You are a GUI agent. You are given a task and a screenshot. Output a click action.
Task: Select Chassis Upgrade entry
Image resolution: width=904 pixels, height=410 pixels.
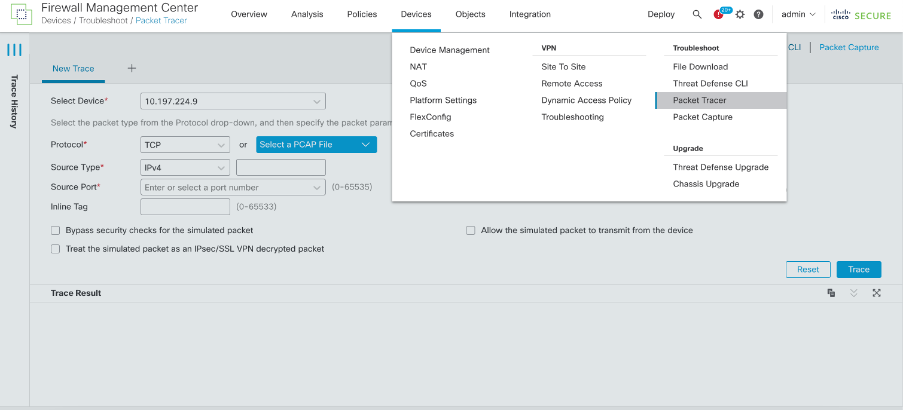pyautogui.click(x=706, y=184)
